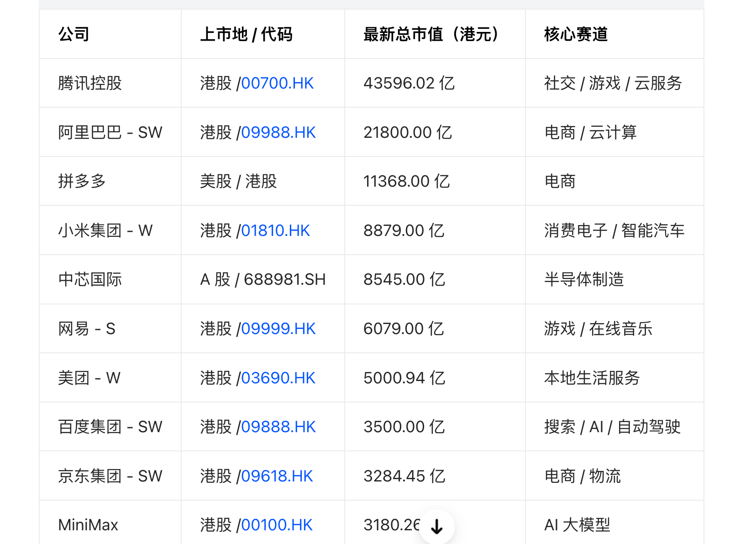Click the 游戏 / 在线音乐 sector cell
The width and height of the screenshot is (756, 544).
click(614, 329)
